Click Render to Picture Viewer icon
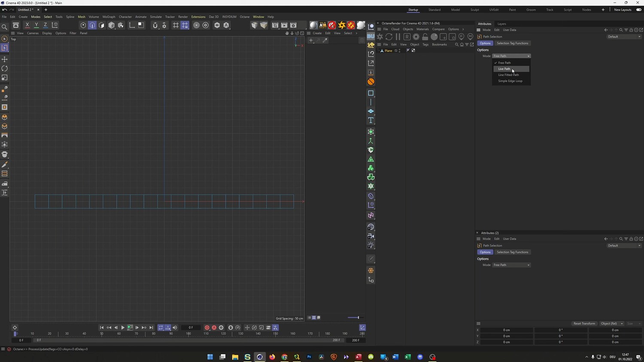644x362 pixels. (284, 25)
